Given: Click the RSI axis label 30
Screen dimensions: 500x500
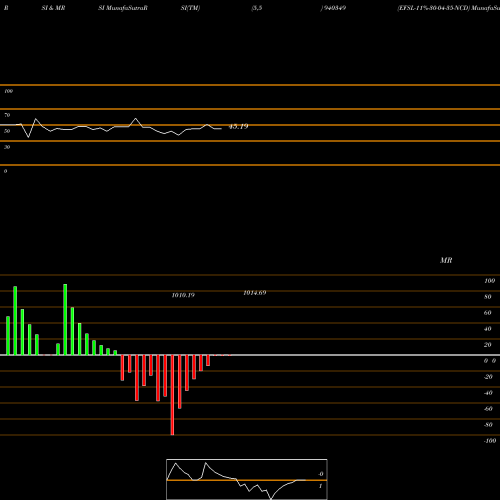Looking at the screenshot, I should pos(7,147).
